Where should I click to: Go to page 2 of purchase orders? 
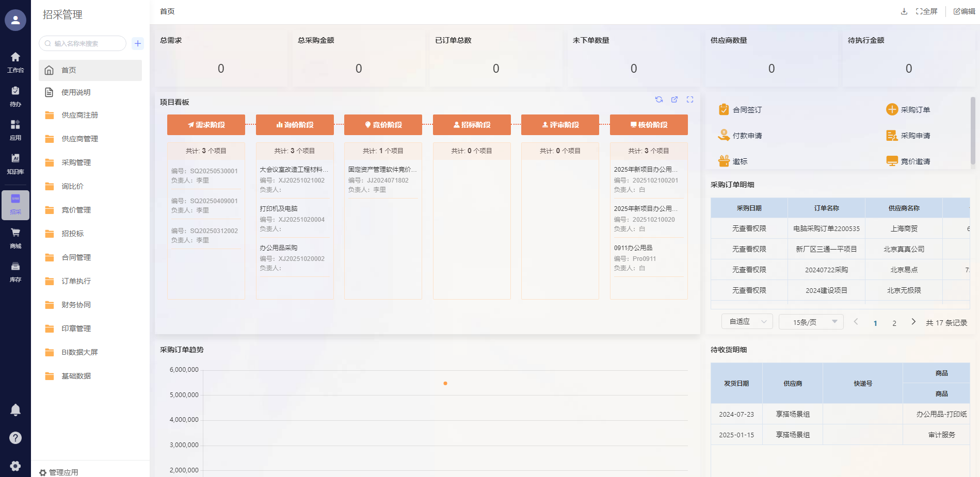894,323
